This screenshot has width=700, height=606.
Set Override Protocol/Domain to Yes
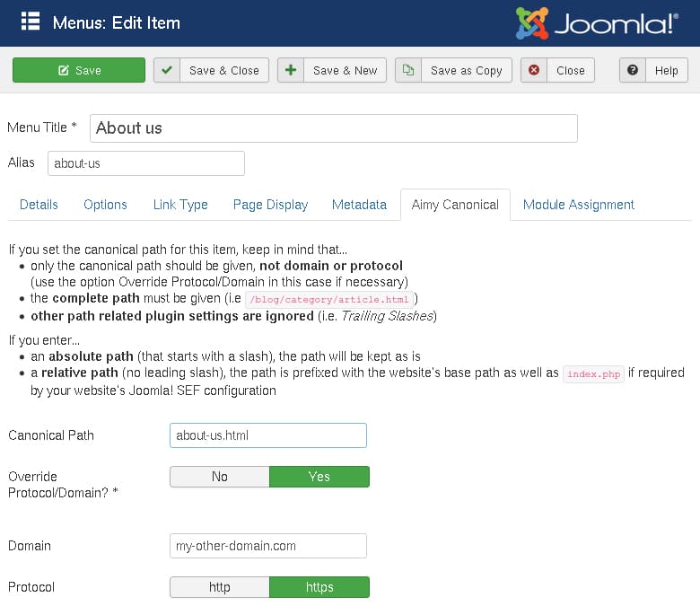(319, 477)
